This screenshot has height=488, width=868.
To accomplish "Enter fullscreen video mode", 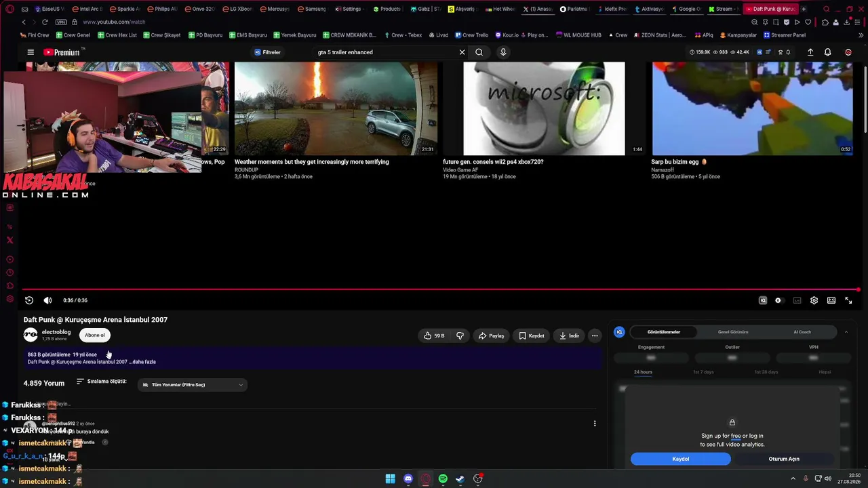I will click(848, 300).
